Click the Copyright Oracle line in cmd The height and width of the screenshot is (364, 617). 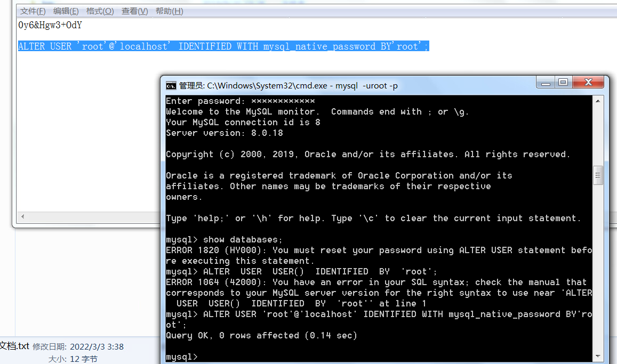click(x=368, y=154)
